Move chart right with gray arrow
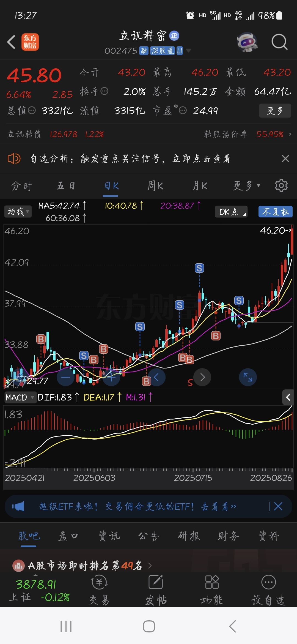The image size is (297, 644). pos(202,377)
